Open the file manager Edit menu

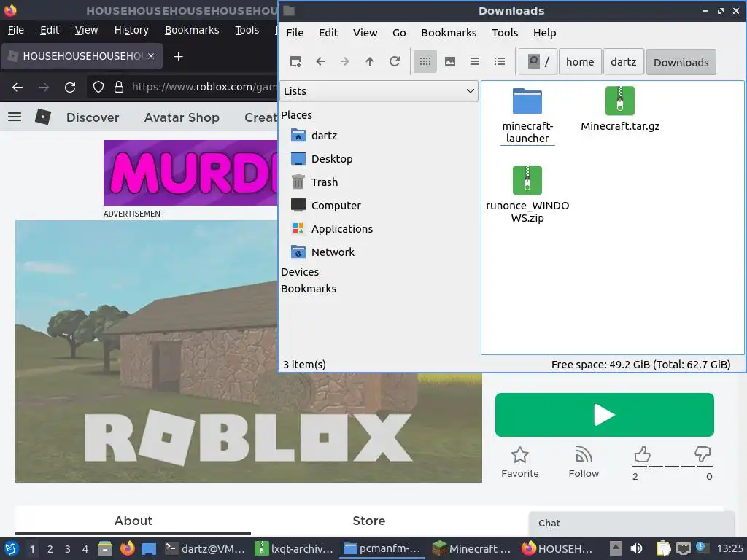click(x=328, y=33)
